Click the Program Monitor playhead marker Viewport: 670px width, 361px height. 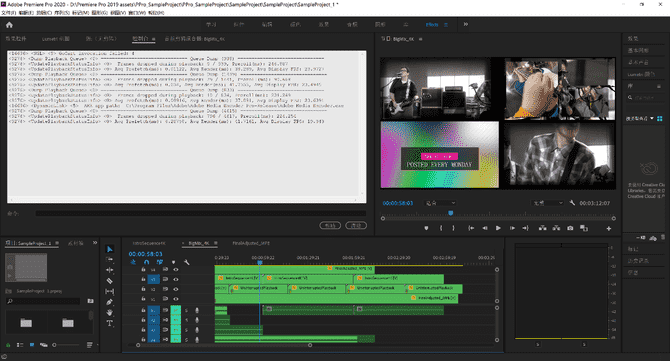450,213
